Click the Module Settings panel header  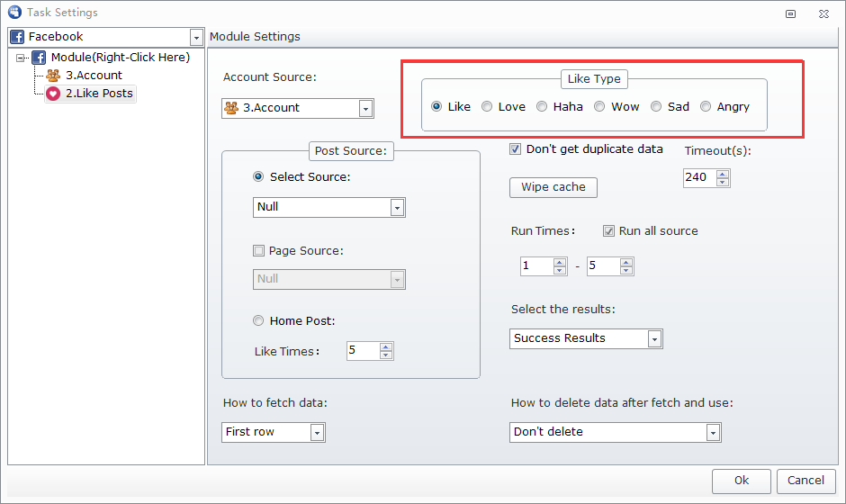255,37
